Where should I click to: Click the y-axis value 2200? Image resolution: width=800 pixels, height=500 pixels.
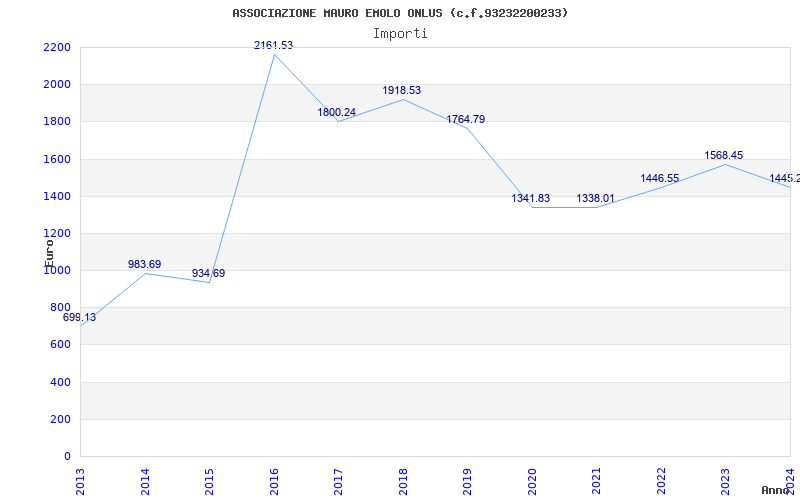pos(57,47)
